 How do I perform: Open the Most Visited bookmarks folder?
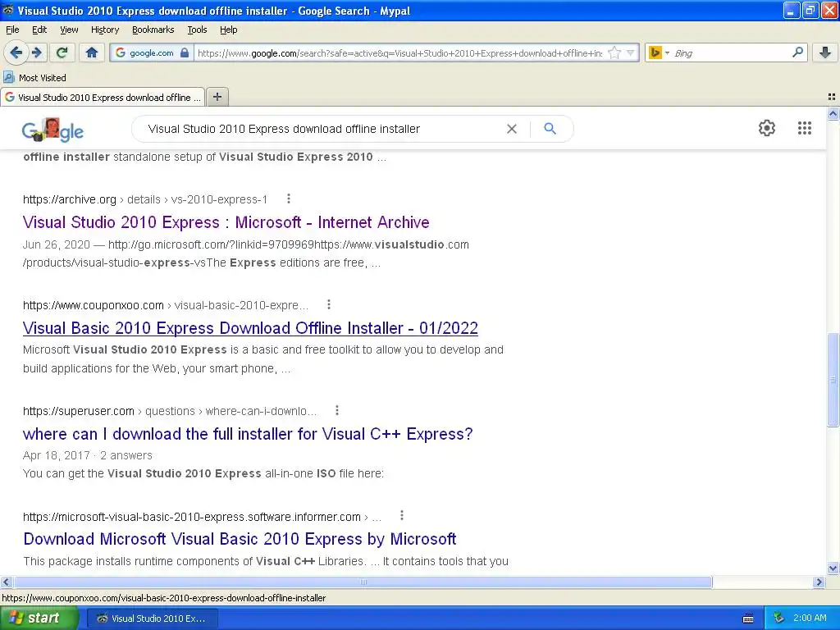[x=34, y=78]
